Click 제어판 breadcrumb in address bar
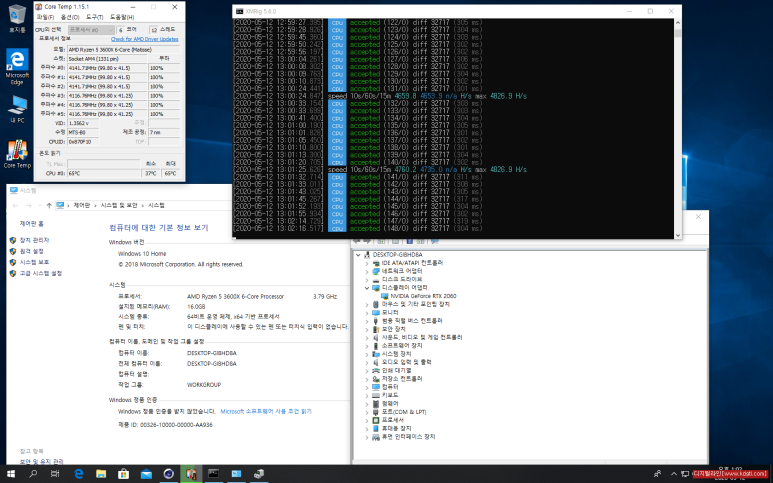Screen dimensions: 773x483 81,206
